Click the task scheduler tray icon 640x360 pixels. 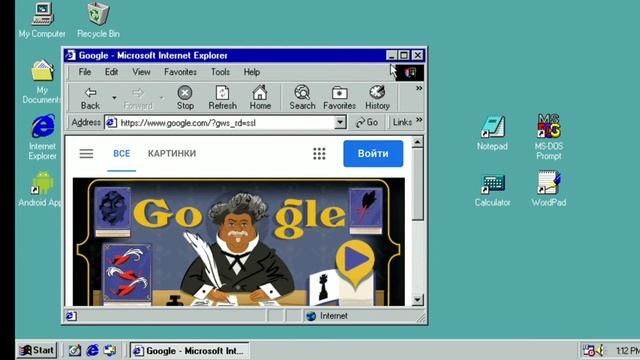click(589, 350)
